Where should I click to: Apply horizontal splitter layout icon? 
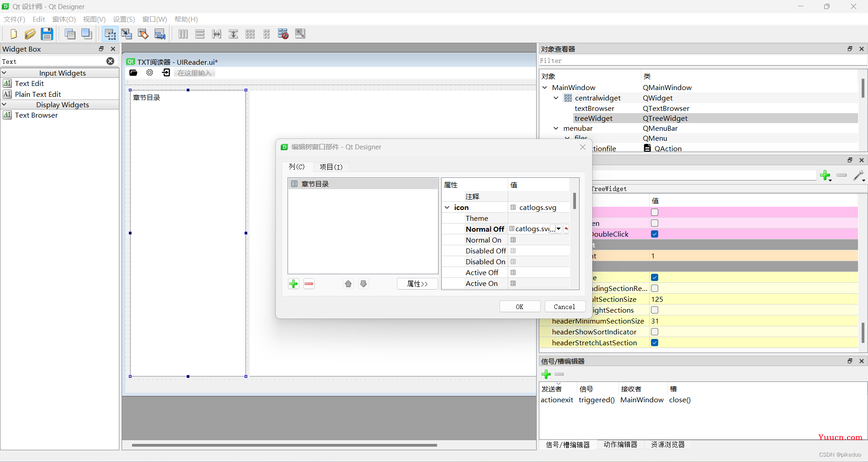coord(217,34)
